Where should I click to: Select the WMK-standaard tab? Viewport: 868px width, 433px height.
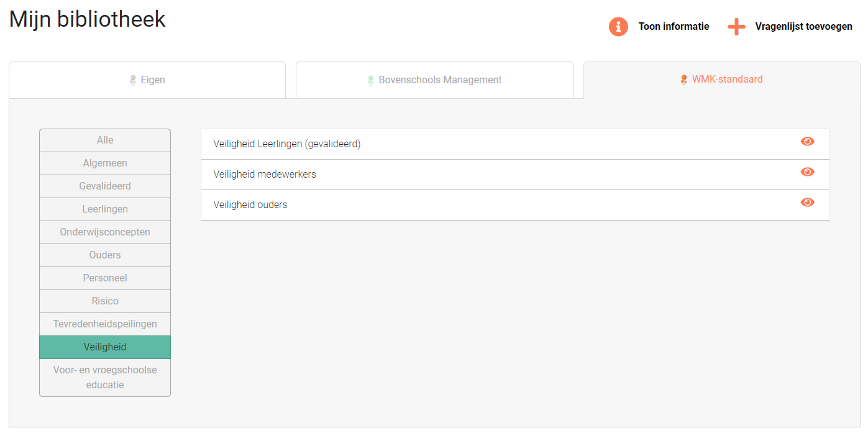[721, 80]
